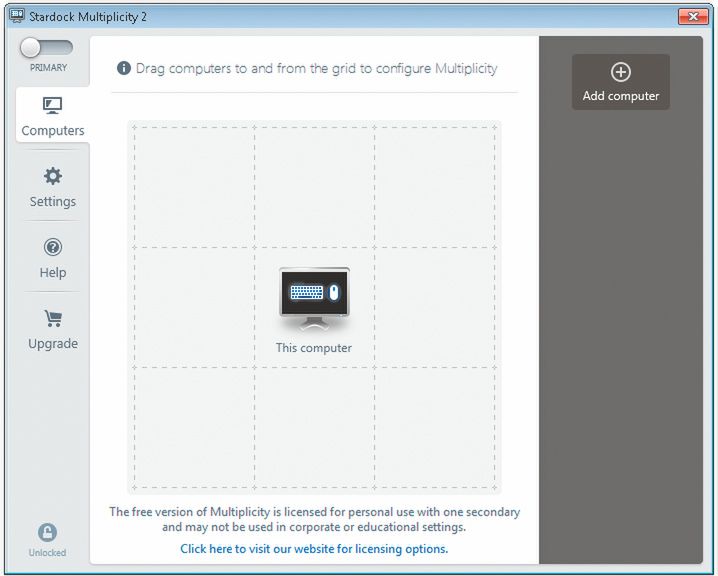Screen dimensions: 718x576
Task: Click the free version license notice text
Action: [314, 519]
